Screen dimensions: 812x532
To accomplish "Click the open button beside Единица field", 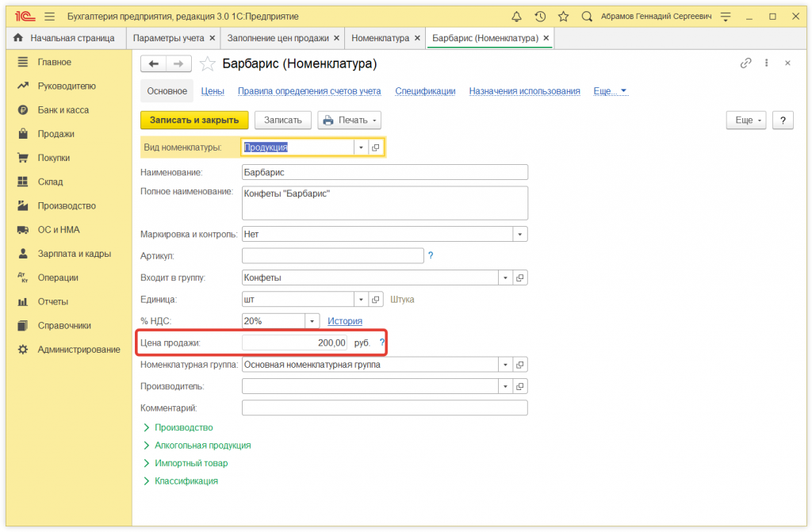I will pyautogui.click(x=377, y=300).
